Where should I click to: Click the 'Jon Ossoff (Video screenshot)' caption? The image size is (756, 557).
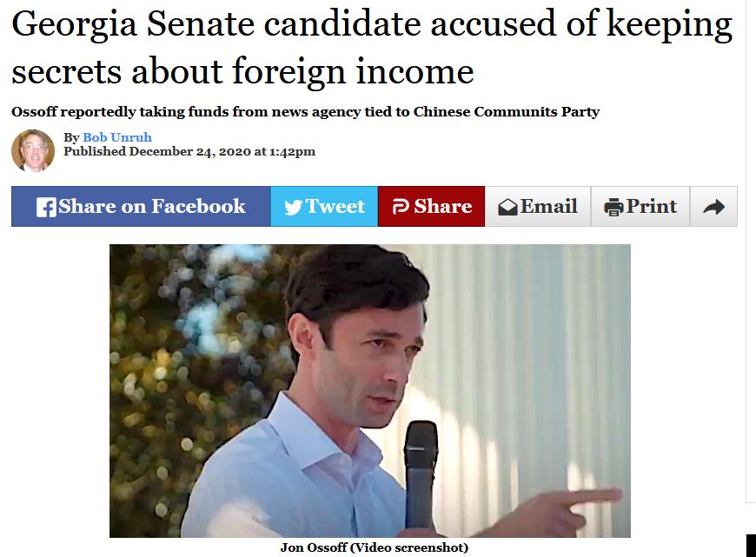375,547
